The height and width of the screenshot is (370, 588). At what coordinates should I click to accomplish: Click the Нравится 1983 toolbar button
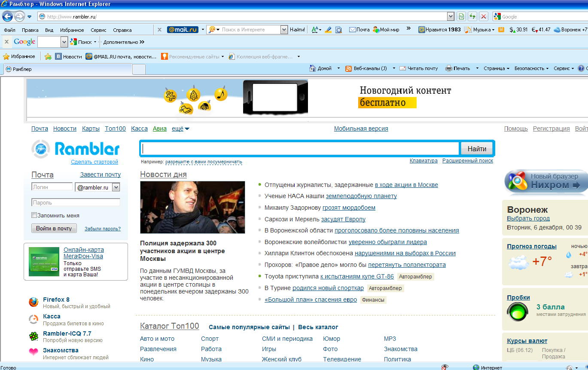pyautogui.click(x=439, y=30)
